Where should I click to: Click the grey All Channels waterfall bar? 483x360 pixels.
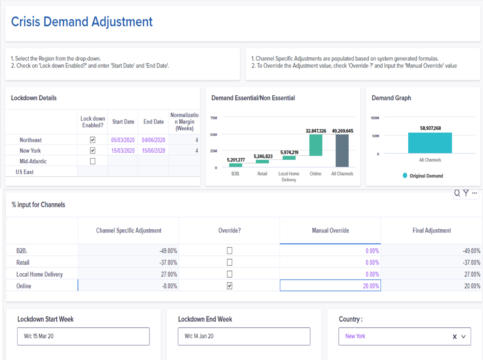(x=342, y=151)
